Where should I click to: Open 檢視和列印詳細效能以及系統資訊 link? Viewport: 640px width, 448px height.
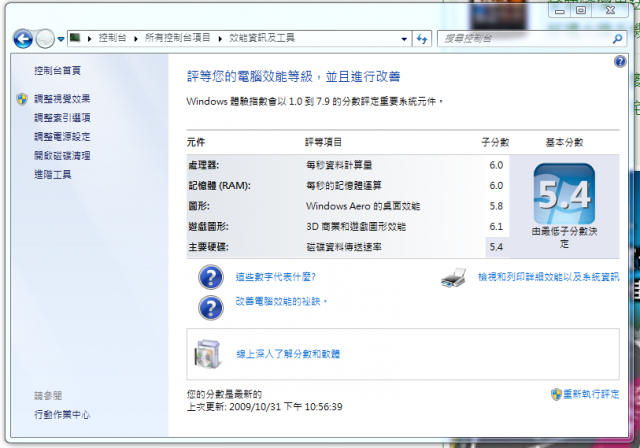[549, 277]
